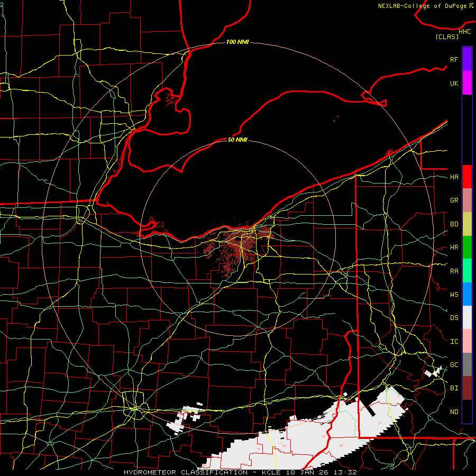Pick the dark green HR legend swatch

(x=467, y=247)
